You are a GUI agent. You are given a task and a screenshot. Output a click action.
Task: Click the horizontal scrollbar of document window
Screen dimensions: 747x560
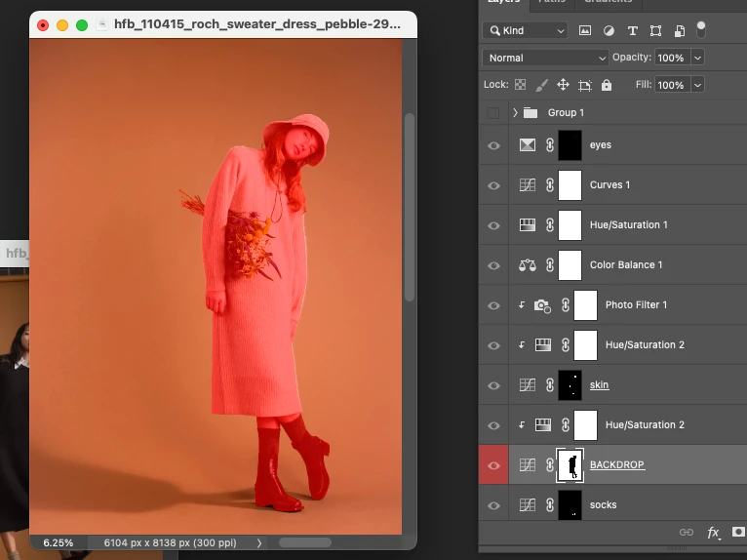pos(305,542)
